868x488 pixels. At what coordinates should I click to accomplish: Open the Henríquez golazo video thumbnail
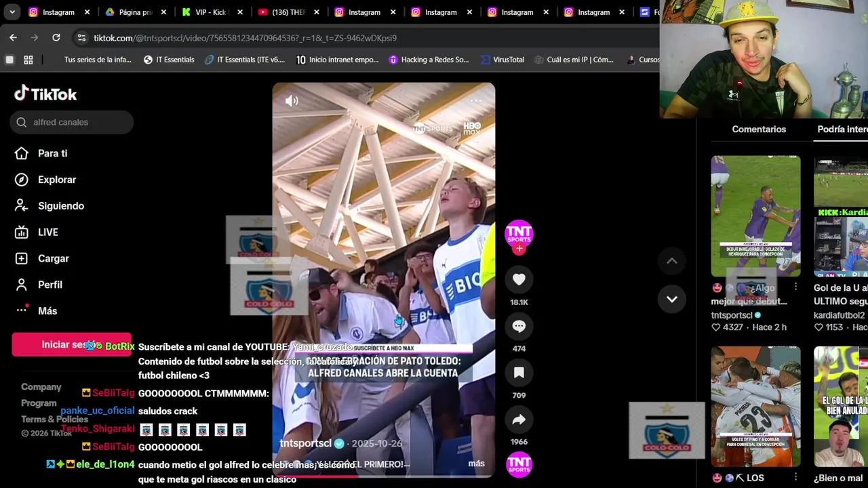tap(755, 216)
